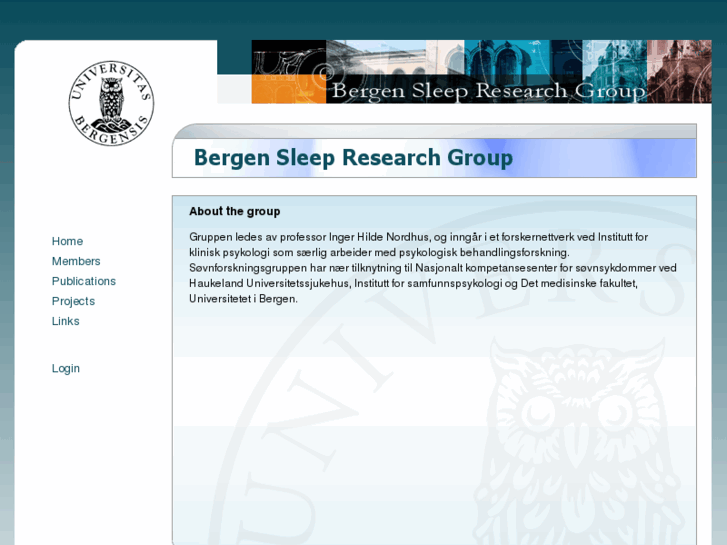Click the line starting "Haukeland Universitetssjukehus"
This screenshot has height=545, width=727.
coord(413,283)
